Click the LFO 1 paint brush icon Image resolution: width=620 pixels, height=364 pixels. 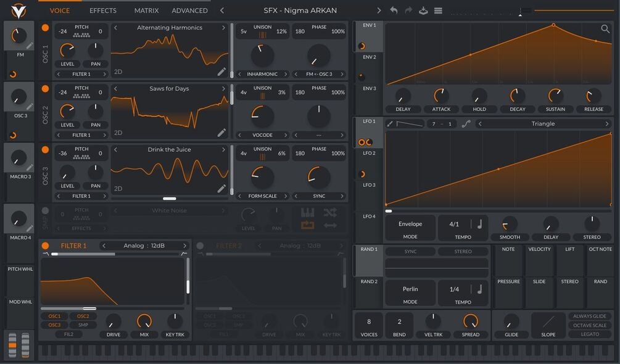[x=390, y=124]
